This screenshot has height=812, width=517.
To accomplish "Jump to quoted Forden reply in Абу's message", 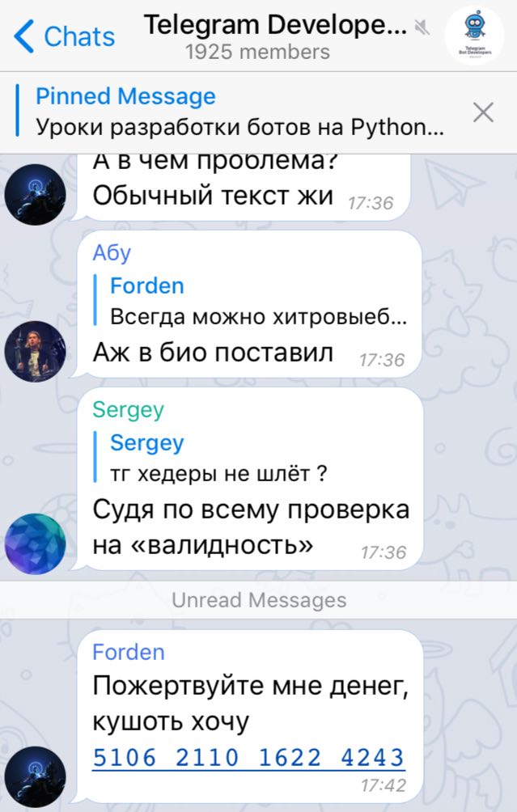I will (x=251, y=301).
